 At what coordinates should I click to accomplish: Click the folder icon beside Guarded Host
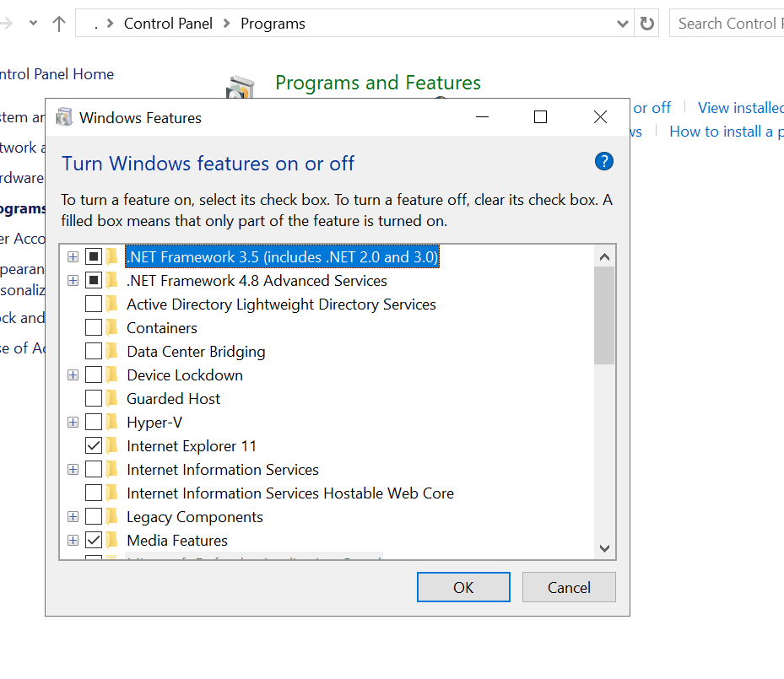[112, 399]
